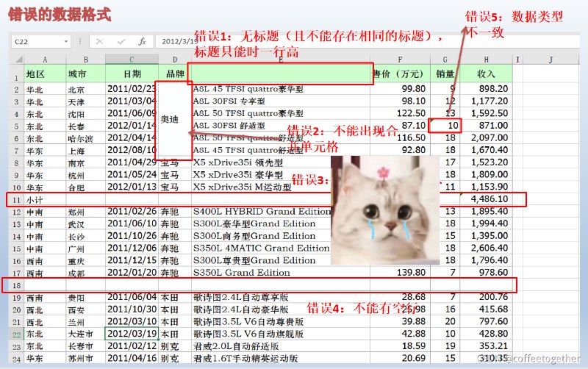Click the crying cat image

[x=385, y=211]
